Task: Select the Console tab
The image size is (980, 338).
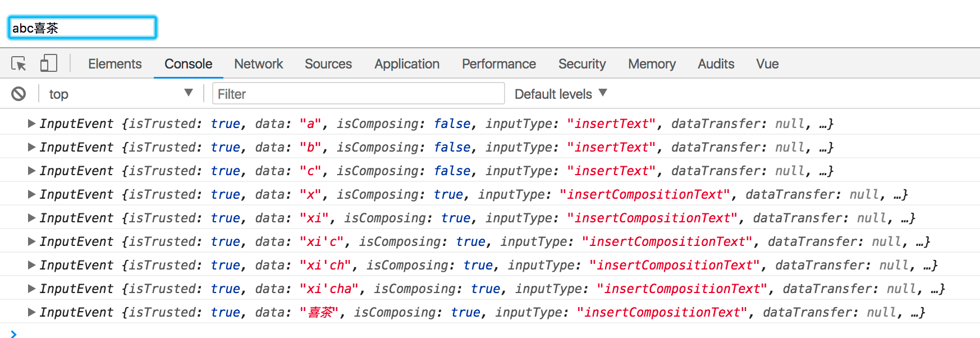Action: click(x=188, y=63)
